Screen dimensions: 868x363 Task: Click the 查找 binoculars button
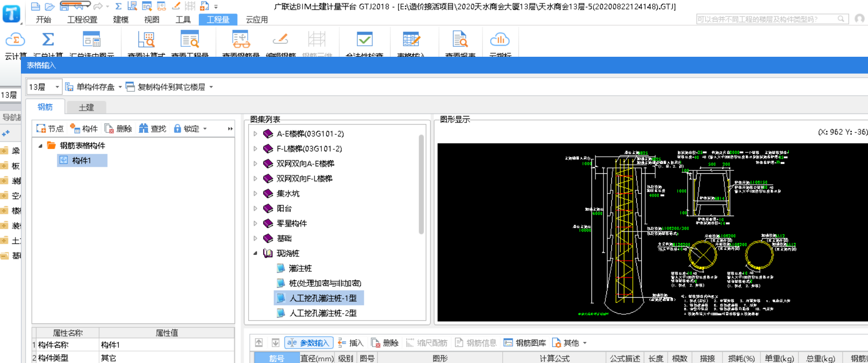coord(152,128)
